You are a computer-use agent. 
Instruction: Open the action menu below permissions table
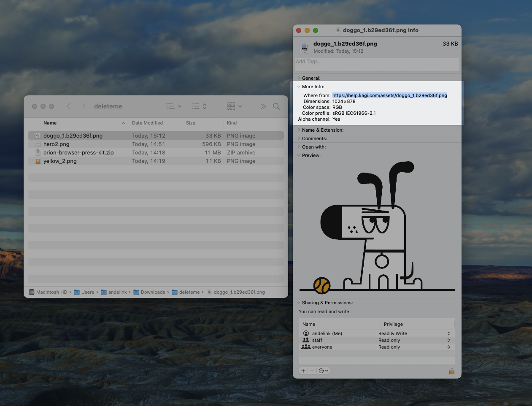coord(323,371)
